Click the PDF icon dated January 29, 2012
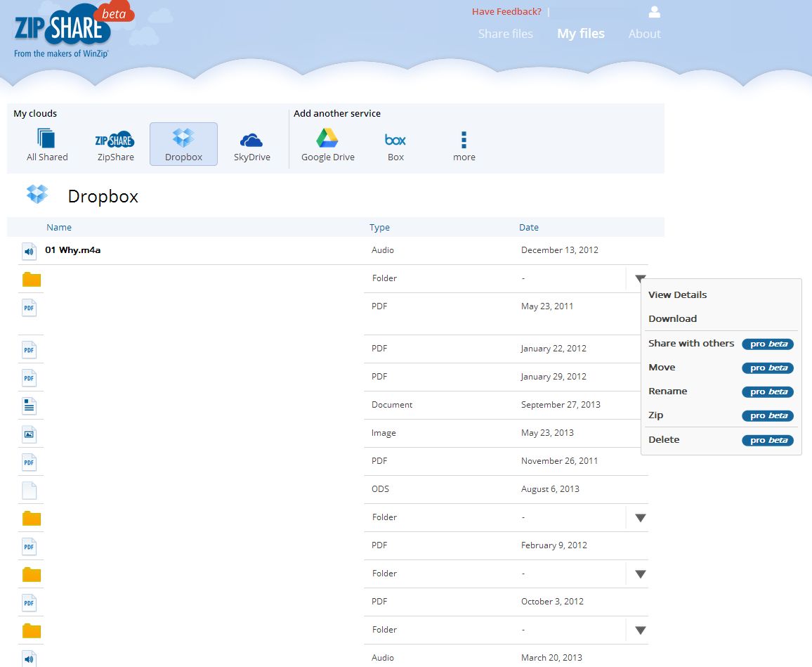The height and width of the screenshot is (667, 812). pyautogui.click(x=29, y=378)
